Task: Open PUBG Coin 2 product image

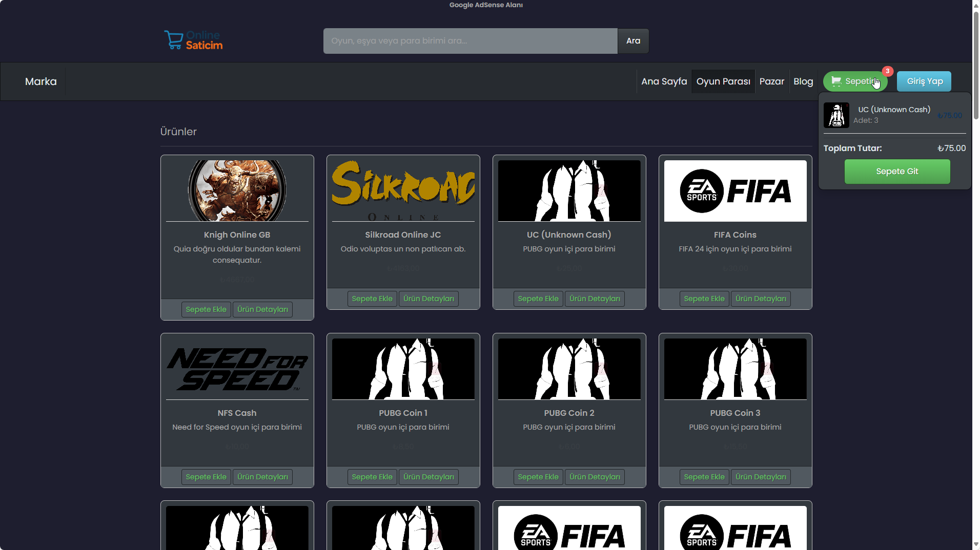Action: click(569, 369)
